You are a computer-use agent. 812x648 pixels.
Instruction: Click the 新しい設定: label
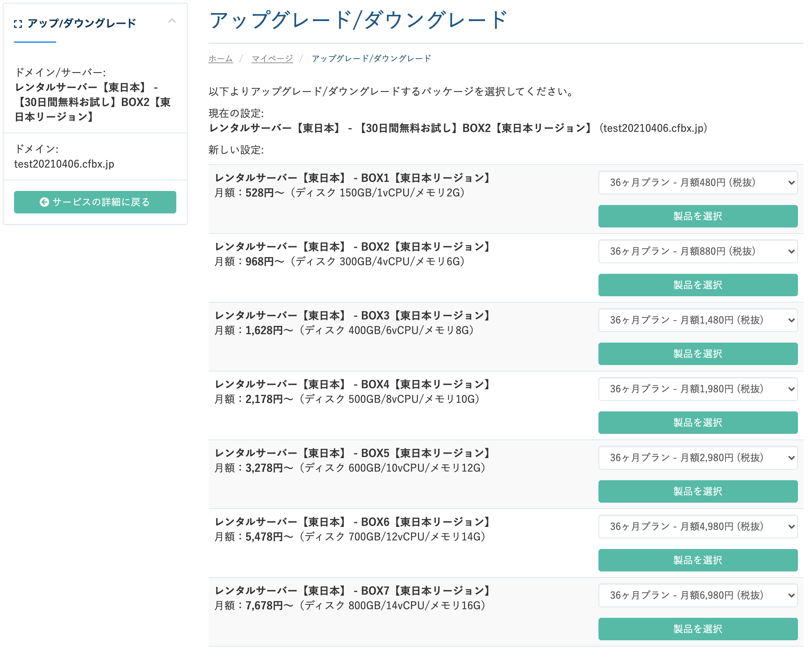[236, 150]
